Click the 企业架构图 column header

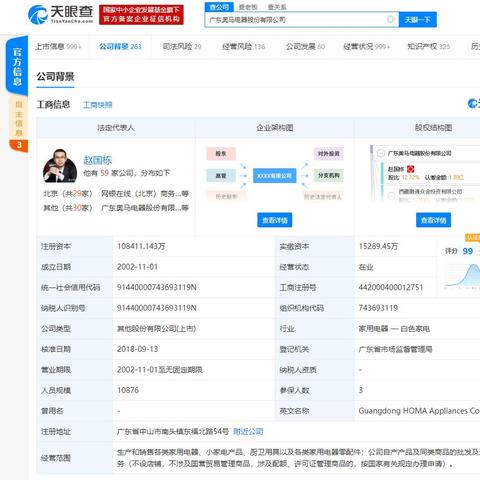(275, 128)
